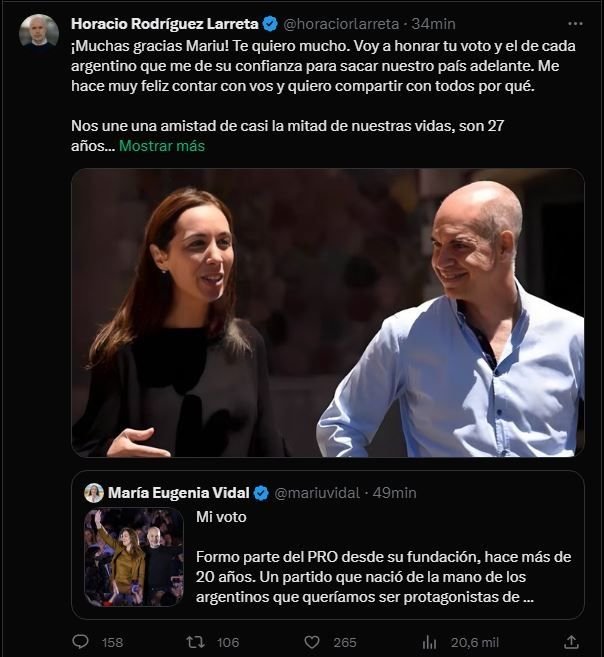
Task: Click María Eugenia Vidal display name
Action: click(x=179, y=493)
